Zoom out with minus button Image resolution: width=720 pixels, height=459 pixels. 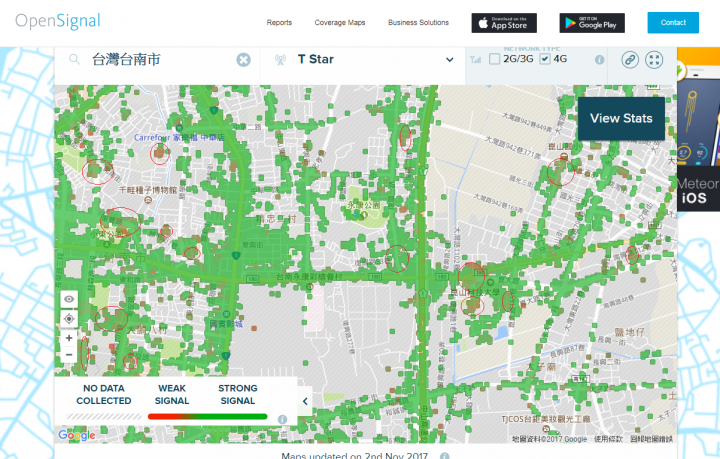[69, 355]
